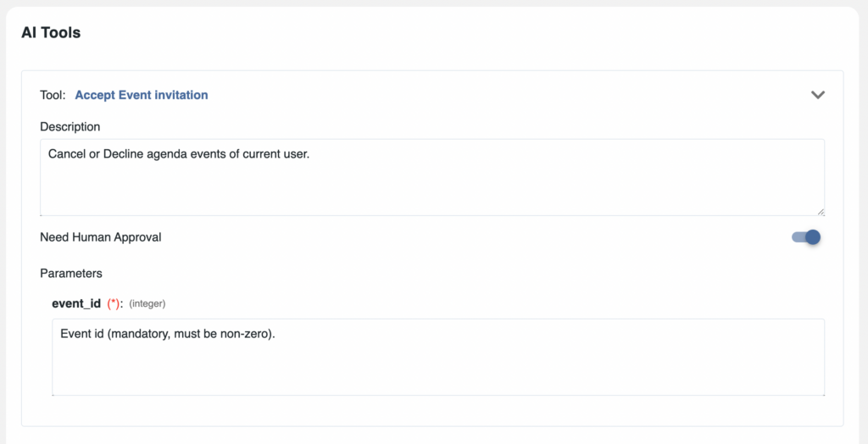Click the "Tool:" label
This screenshot has width=868, height=444.
53,95
